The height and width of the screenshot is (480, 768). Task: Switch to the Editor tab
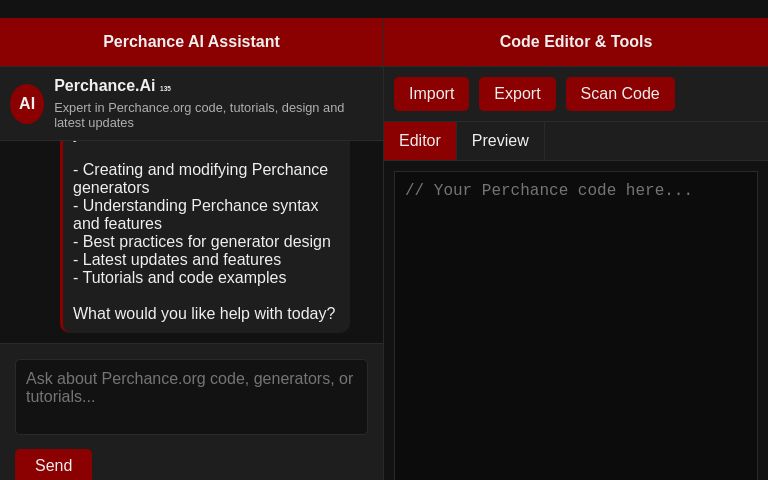[420, 141]
